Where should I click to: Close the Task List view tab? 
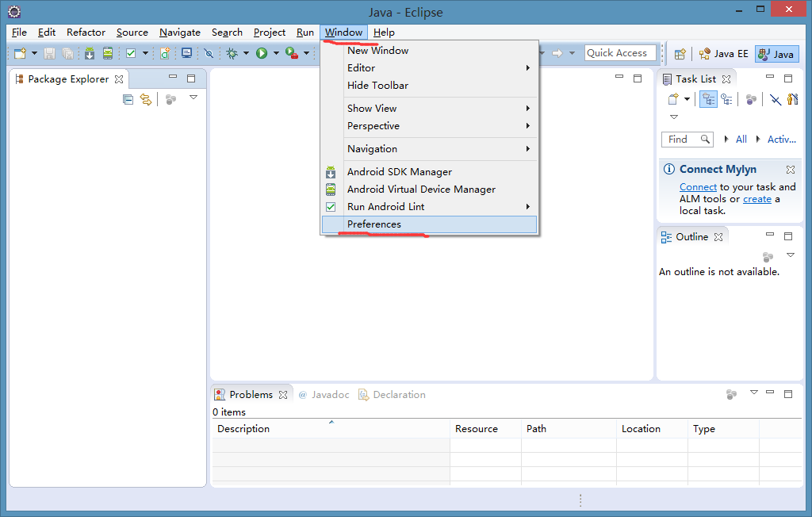tap(726, 79)
